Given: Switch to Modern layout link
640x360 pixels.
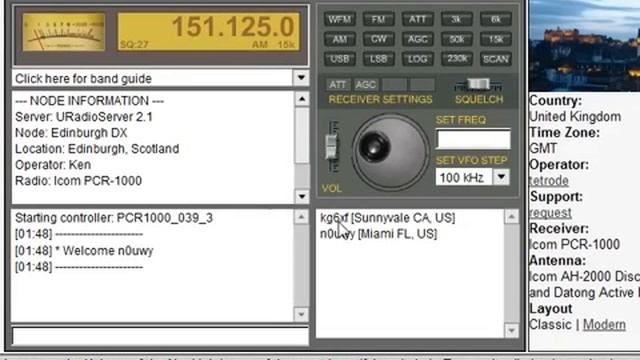Looking at the screenshot, I should pos(604,325).
